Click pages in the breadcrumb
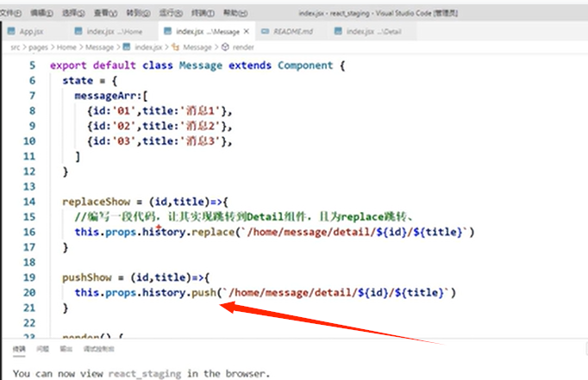 pyautogui.click(x=38, y=47)
